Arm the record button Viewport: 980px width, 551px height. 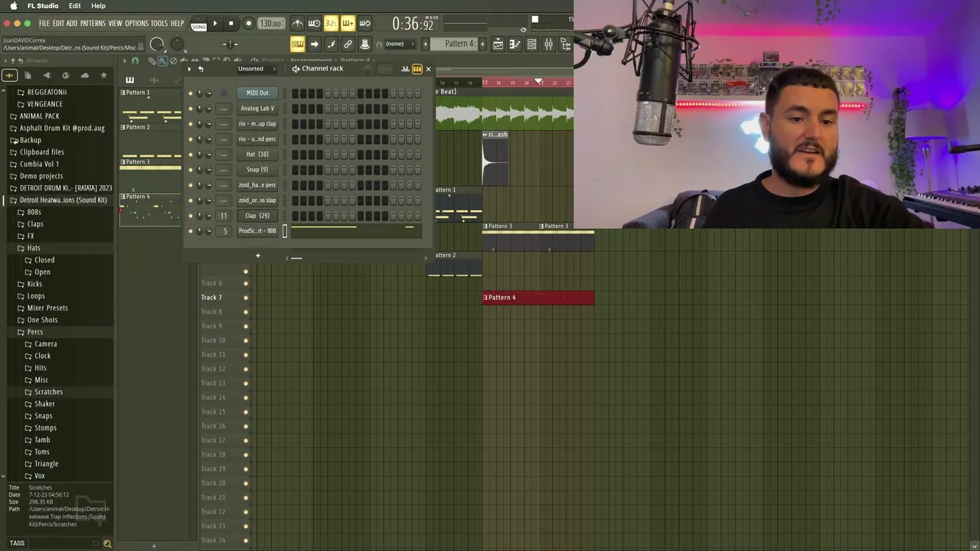tap(248, 24)
